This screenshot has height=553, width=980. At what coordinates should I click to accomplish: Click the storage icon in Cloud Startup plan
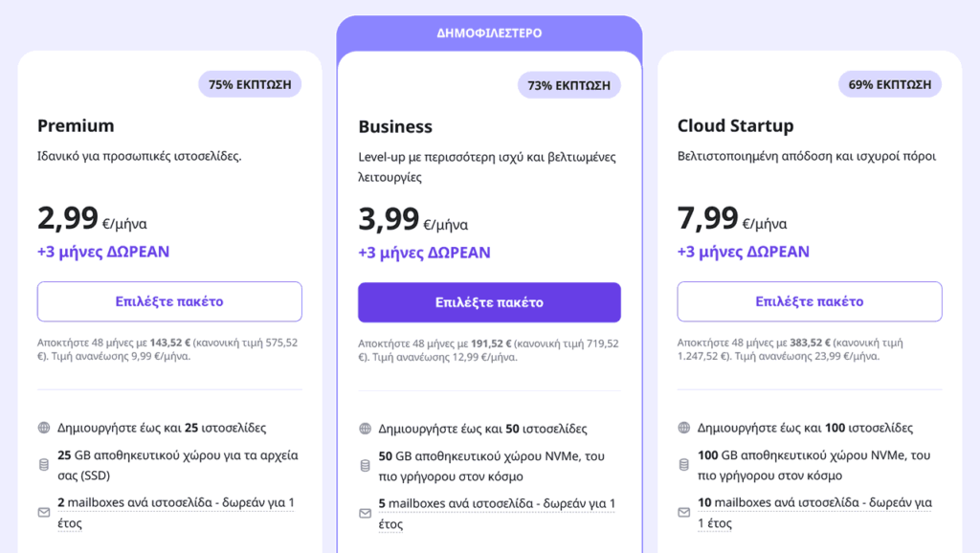click(x=683, y=465)
